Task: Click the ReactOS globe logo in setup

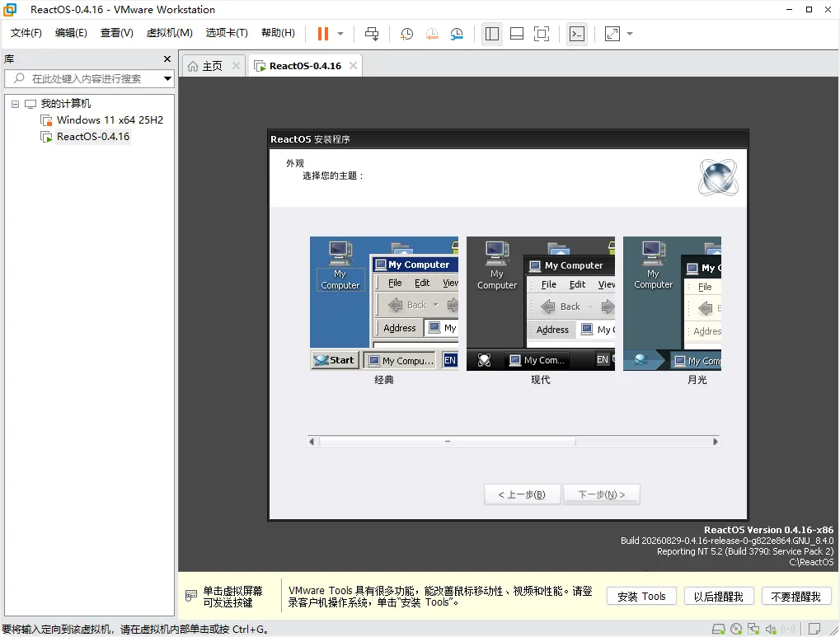Action: (718, 177)
